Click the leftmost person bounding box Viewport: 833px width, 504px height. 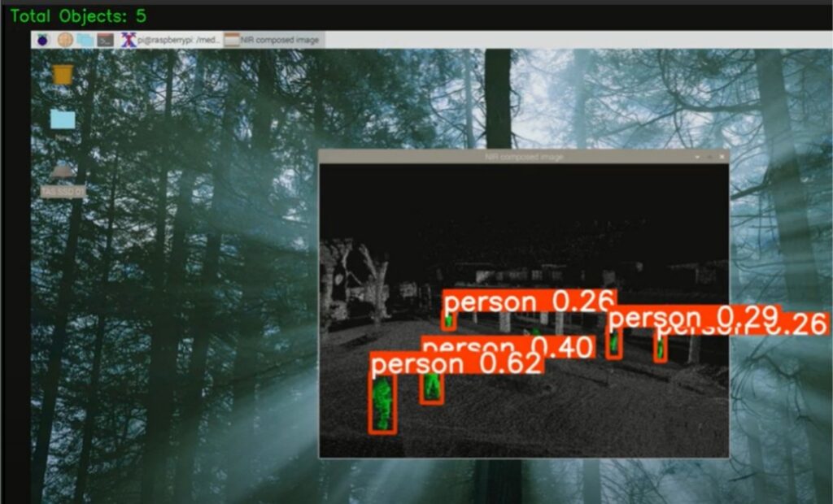(x=382, y=402)
